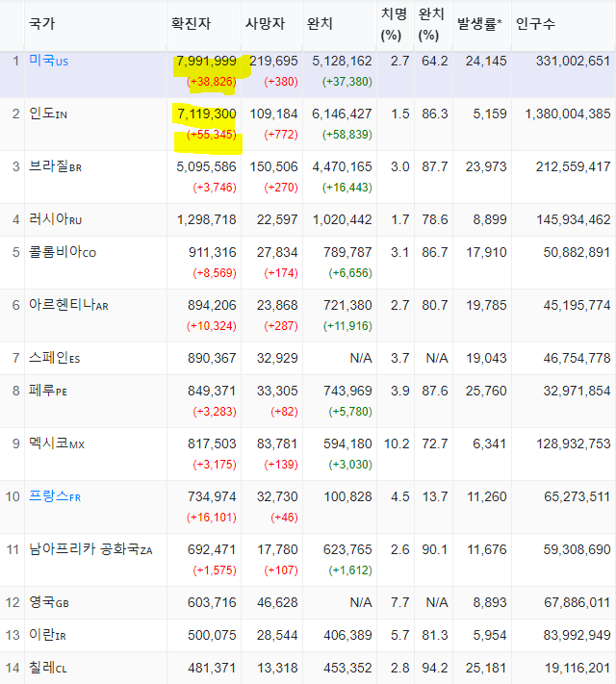Viewport: 616px width, 684px height.
Task: Select the 아르헨티나 AR country name
Action: coord(68,305)
